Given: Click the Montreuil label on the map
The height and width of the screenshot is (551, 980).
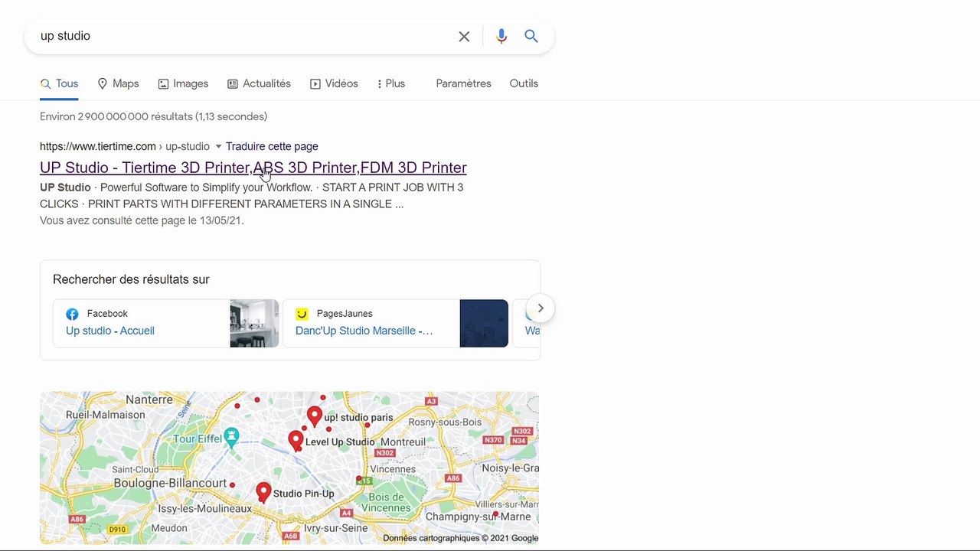Looking at the screenshot, I should click(403, 442).
